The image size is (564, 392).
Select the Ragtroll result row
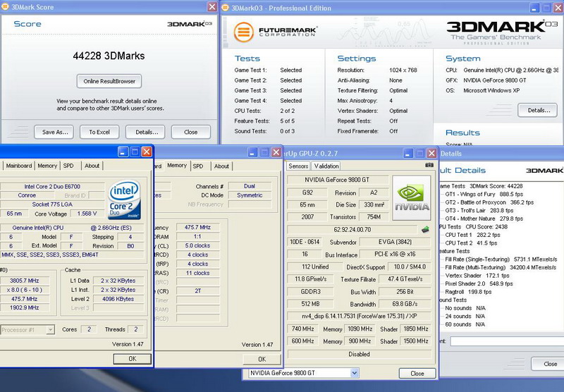(468, 292)
